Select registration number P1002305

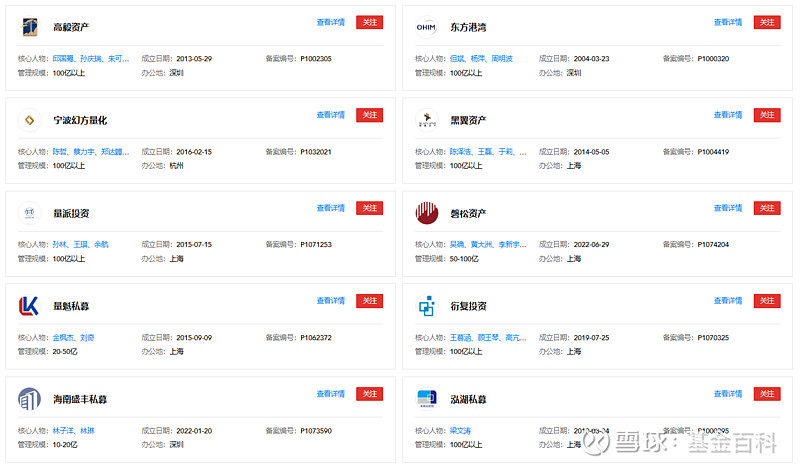pos(316,59)
